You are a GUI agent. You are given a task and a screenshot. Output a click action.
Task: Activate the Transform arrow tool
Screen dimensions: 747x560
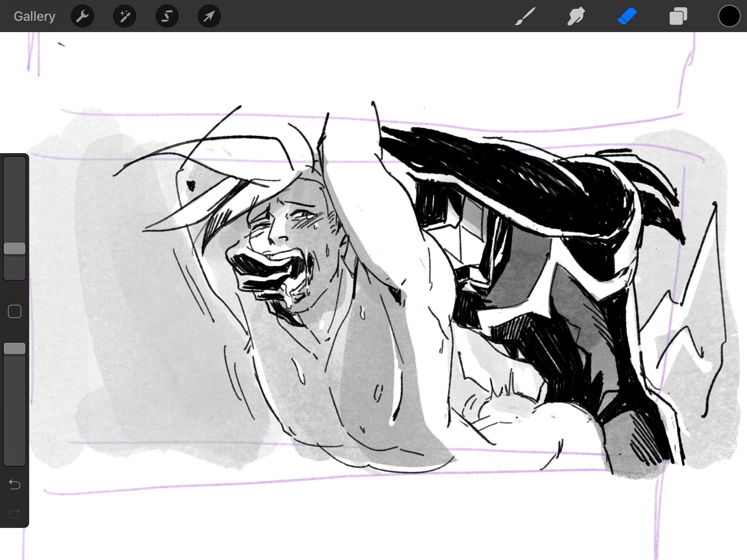[x=209, y=16]
